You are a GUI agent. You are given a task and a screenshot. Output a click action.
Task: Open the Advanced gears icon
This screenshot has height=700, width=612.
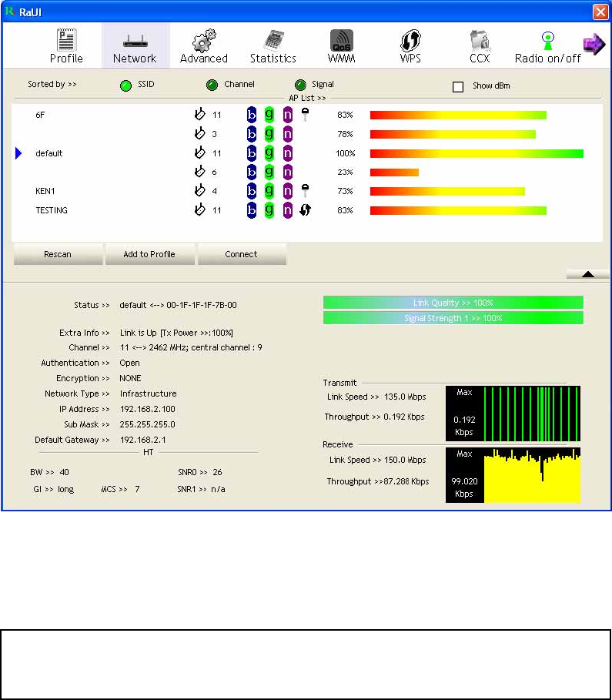[204, 40]
